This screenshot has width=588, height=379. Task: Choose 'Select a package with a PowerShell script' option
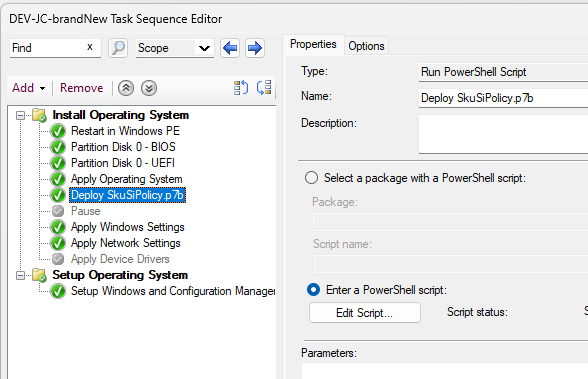[311, 178]
